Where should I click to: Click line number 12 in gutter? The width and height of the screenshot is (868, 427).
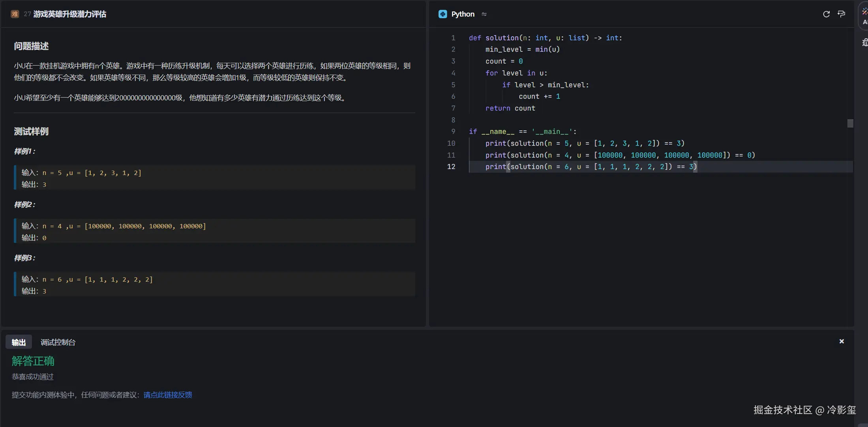coord(451,167)
